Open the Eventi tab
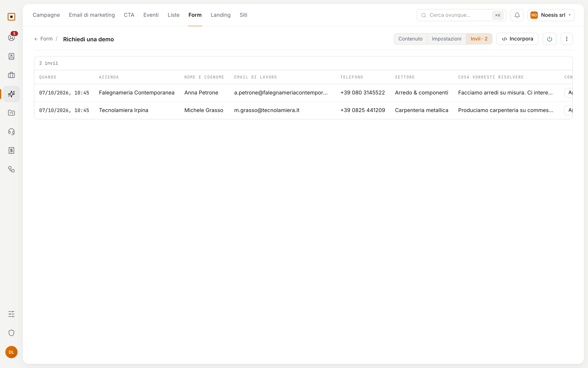 pos(151,15)
